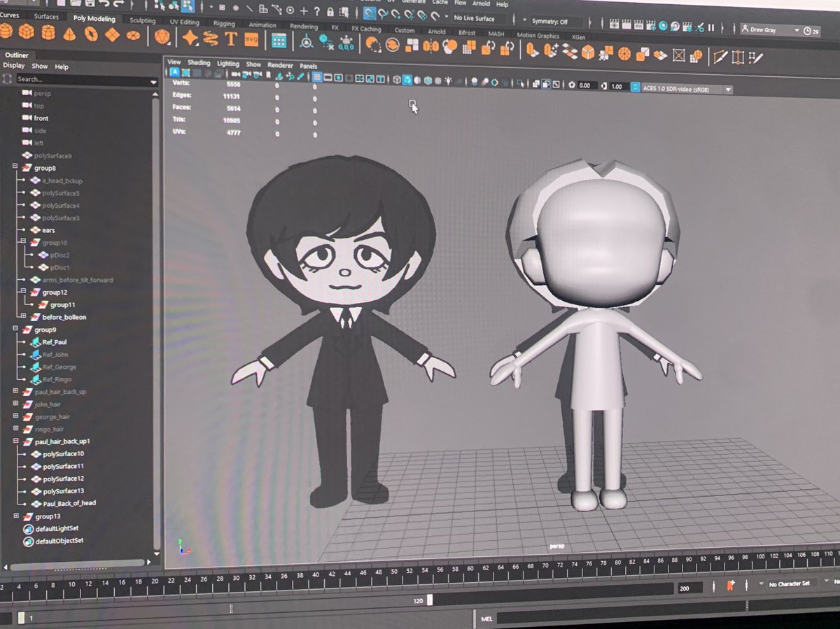The image size is (840, 629).
Task: Click the Smooth mesh shelf icon
Action: pos(450,48)
